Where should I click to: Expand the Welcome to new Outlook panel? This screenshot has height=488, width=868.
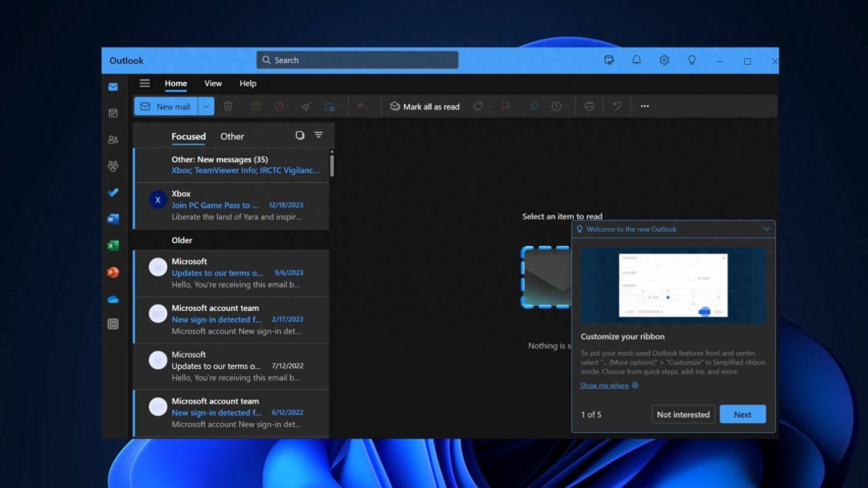(766, 229)
